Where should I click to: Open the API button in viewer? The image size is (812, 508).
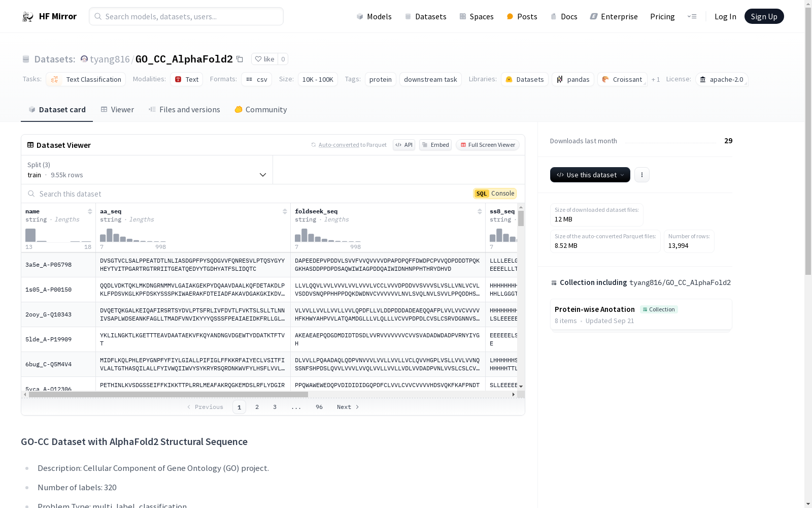[x=404, y=145]
